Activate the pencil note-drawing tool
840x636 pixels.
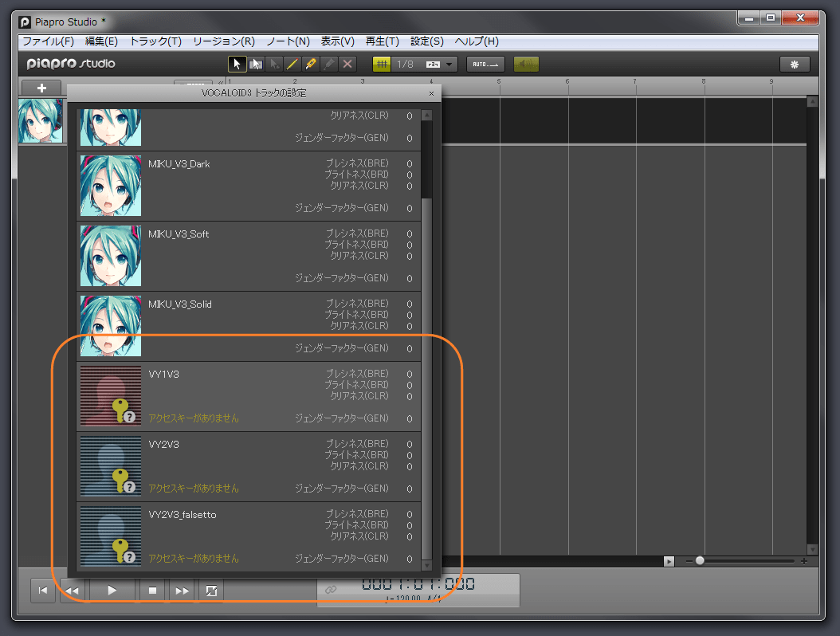point(293,64)
